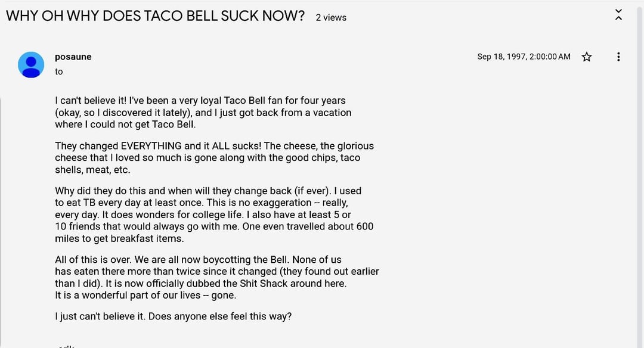Click the vertical scrollbar on the right edge
Image resolution: width=644 pixels, height=348 pixels.
[642, 179]
